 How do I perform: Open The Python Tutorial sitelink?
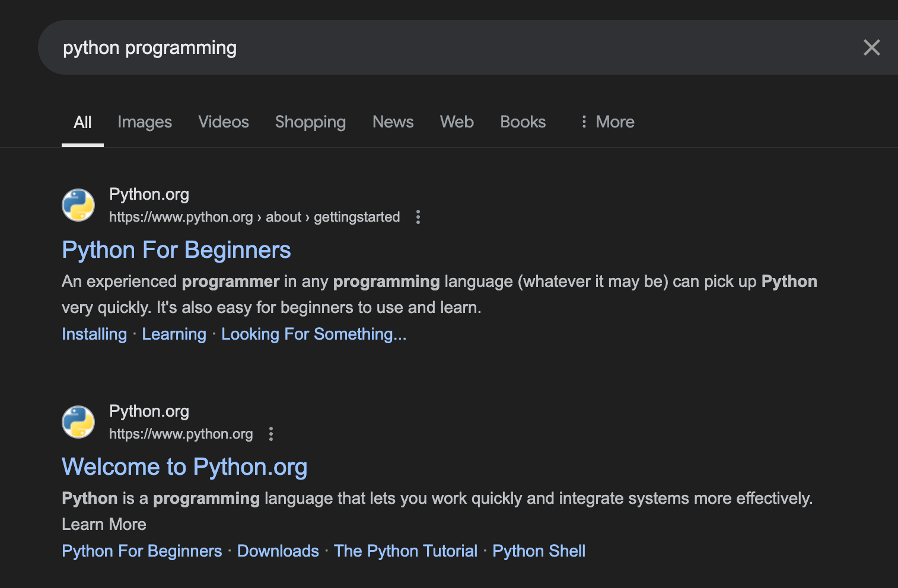[x=406, y=551]
